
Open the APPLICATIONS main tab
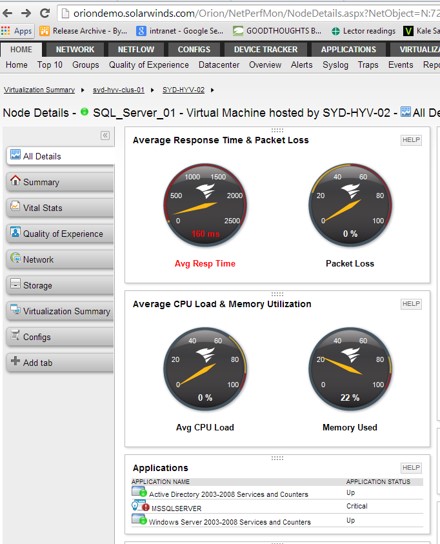348,50
